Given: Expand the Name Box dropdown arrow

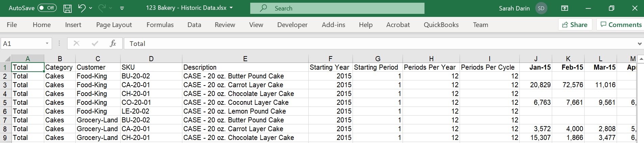Looking at the screenshot, I should click(x=47, y=44).
